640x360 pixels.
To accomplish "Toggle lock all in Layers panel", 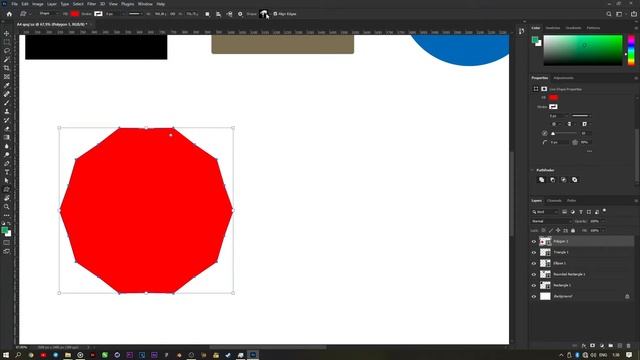I will (x=573, y=231).
